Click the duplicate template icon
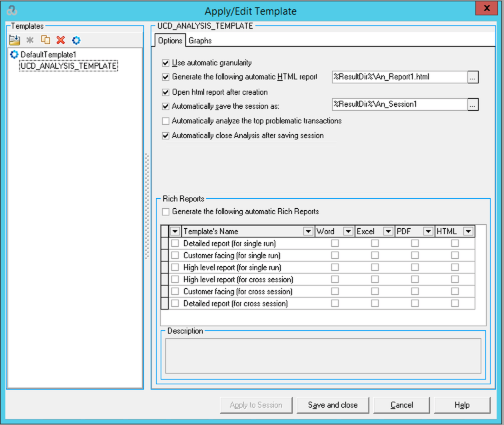 (x=45, y=40)
